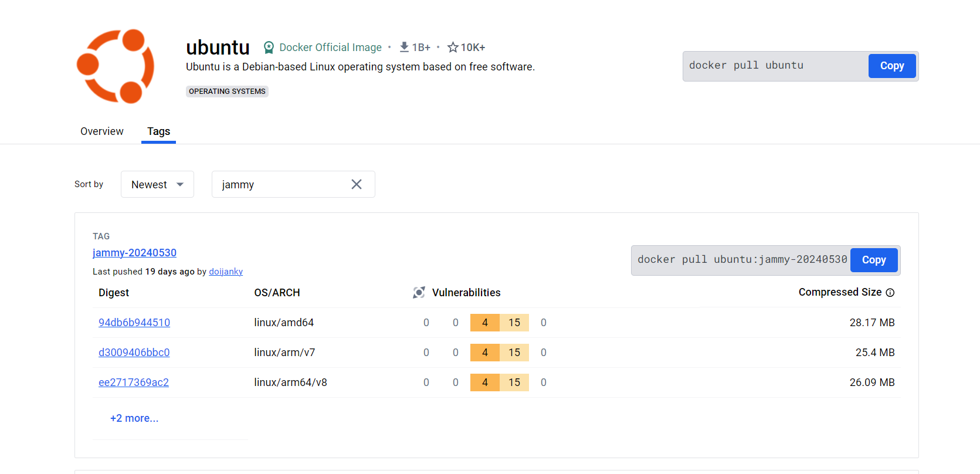Click the Vulnerabilities column header
Image resolution: width=980 pixels, height=474 pixels.
click(x=466, y=293)
